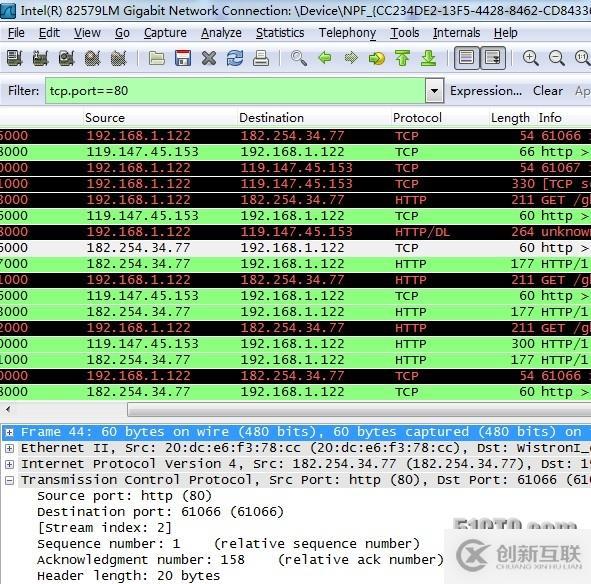Select Header length: 20 bytes line
Image resolution: width=591 pixels, height=584 pixels.
[129, 576]
